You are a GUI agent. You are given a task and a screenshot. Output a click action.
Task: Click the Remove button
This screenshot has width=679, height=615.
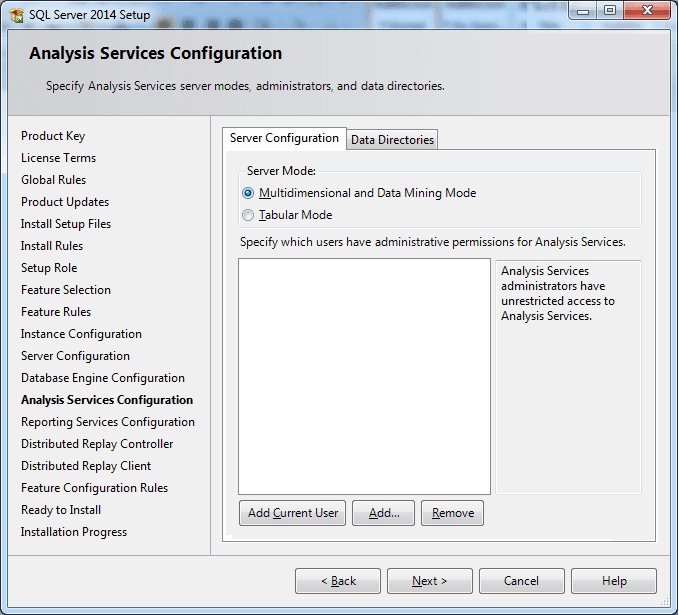pyautogui.click(x=453, y=513)
